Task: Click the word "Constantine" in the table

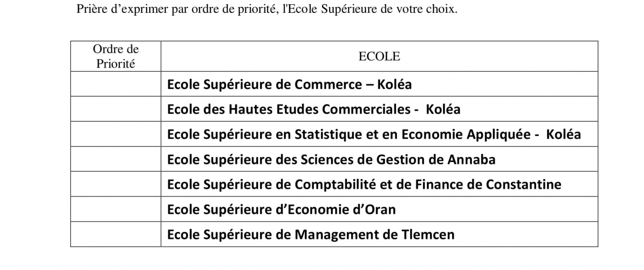Action: click(x=523, y=185)
